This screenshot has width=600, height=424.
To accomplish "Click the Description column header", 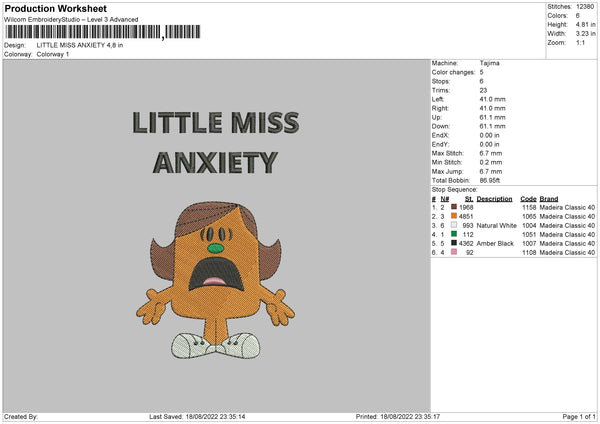I will pyautogui.click(x=495, y=198).
